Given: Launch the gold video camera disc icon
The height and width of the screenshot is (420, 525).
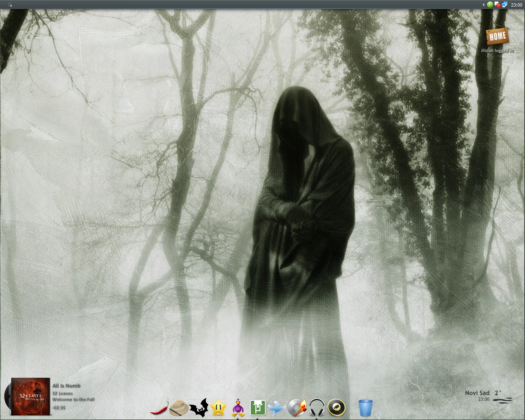Looking at the screenshot, I should (x=336, y=408).
